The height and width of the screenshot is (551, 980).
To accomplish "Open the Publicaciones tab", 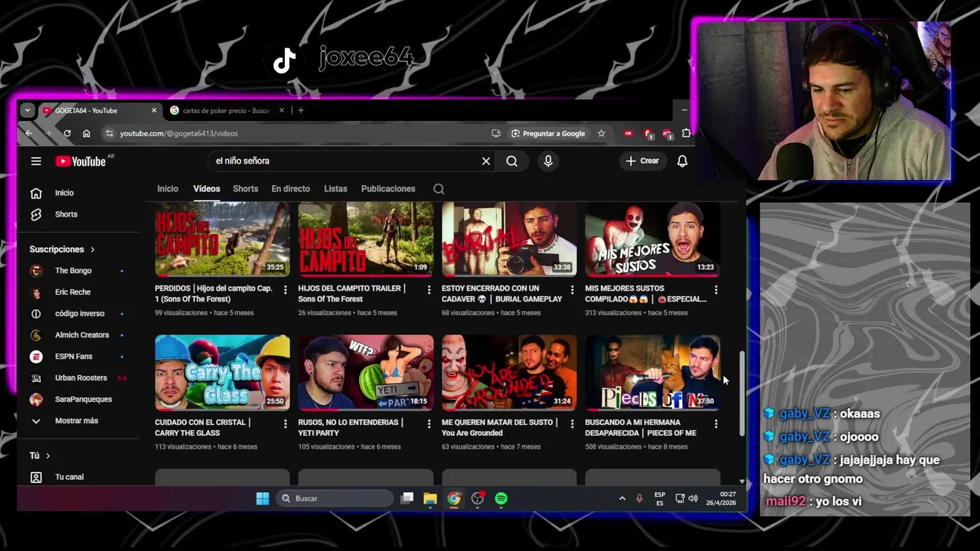I will click(x=388, y=189).
